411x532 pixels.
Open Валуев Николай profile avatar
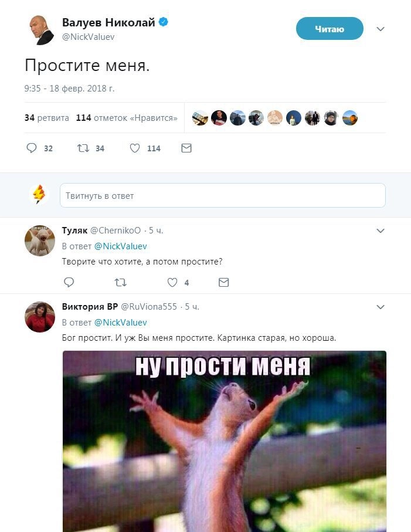tap(40, 30)
